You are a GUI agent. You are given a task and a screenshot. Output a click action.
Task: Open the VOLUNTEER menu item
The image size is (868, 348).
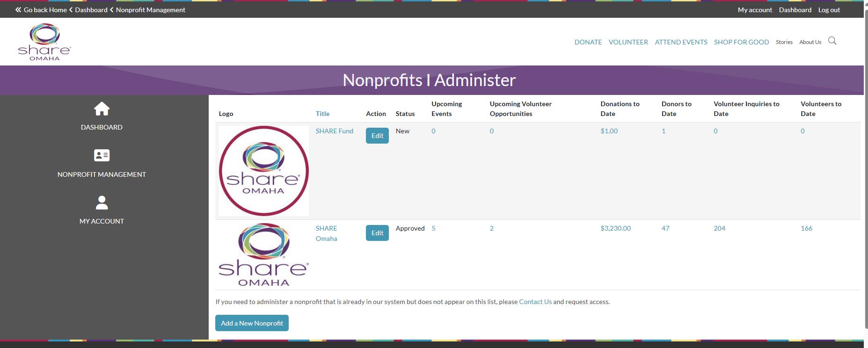point(628,42)
